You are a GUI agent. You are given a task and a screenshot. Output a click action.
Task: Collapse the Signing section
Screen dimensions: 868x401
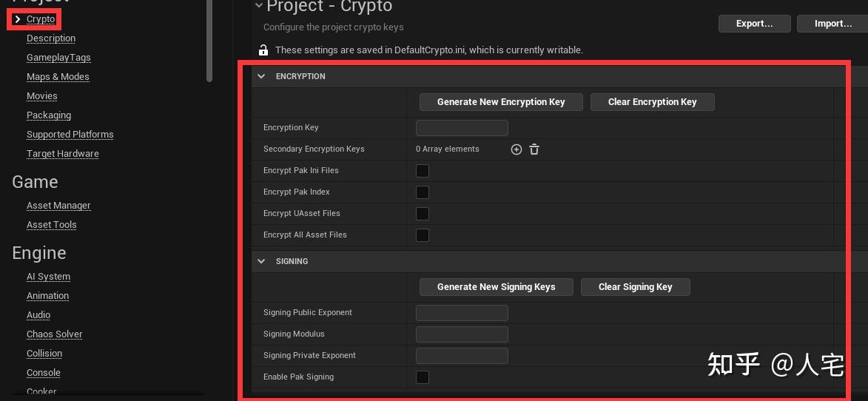coord(261,261)
